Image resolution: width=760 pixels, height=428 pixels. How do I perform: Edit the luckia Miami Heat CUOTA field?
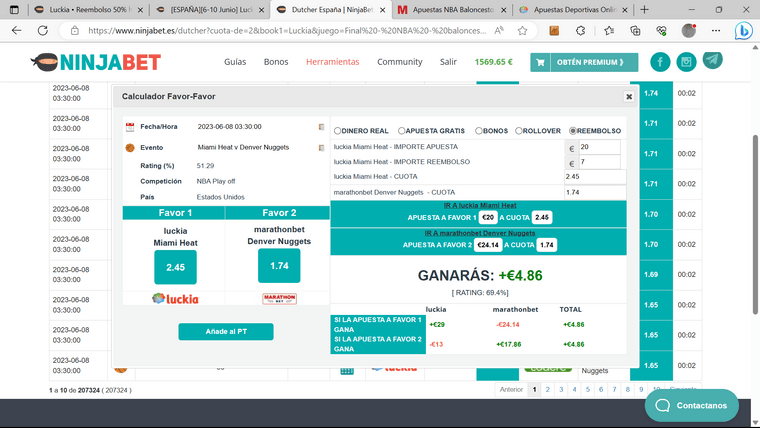coord(595,177)
